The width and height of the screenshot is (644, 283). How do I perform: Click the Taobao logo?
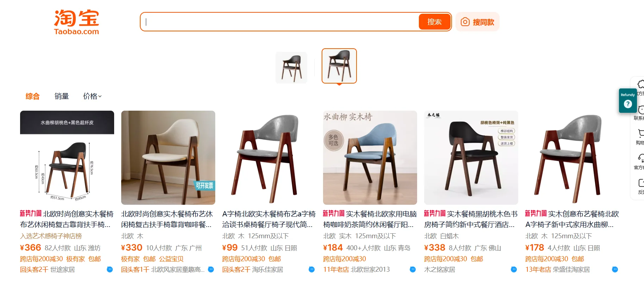coord(76,22)
